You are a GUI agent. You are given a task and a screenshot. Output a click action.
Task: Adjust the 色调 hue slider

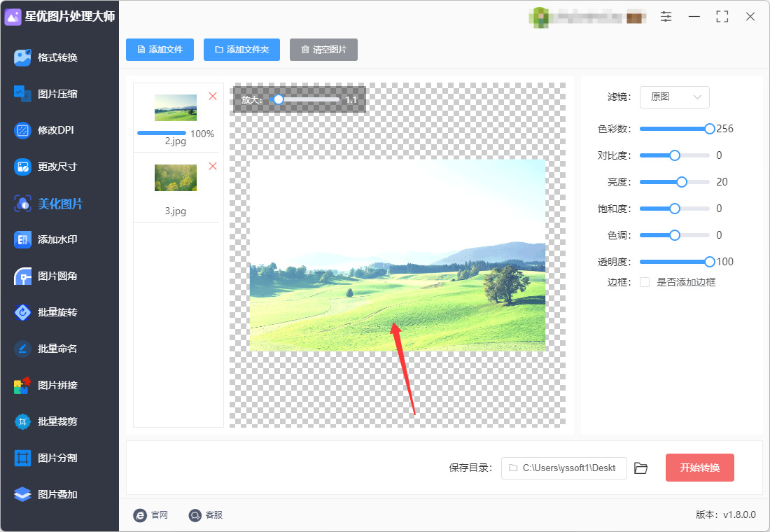pyautogui.click(x=675, y=235)
